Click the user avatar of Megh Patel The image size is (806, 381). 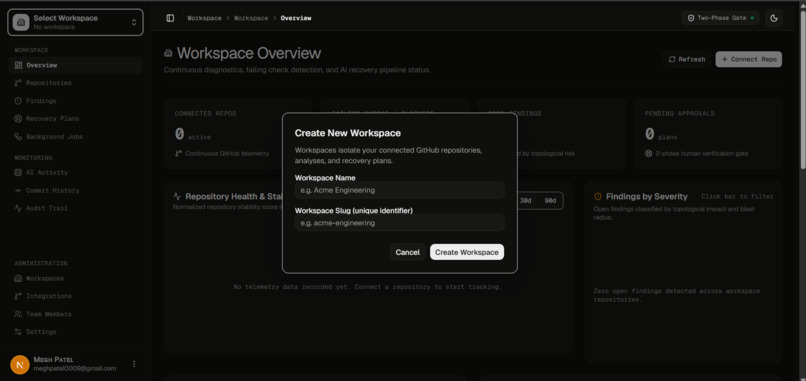pyautogui.click(x=20, y=365)
